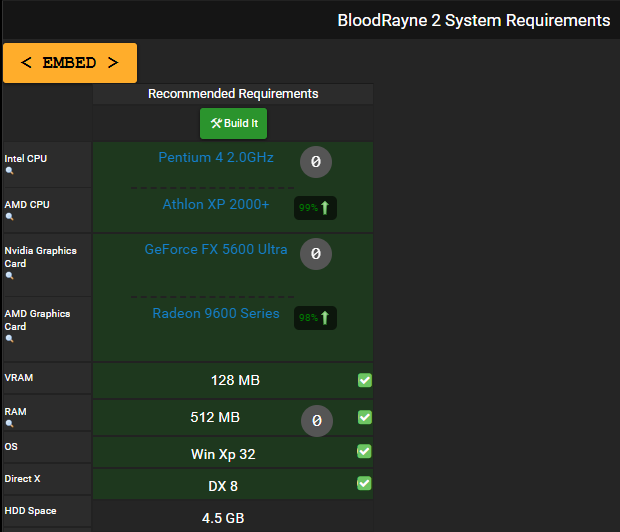Select the Recommended Requirements header
This screenshot has height=532, width=620.
[x=233, y=94]
